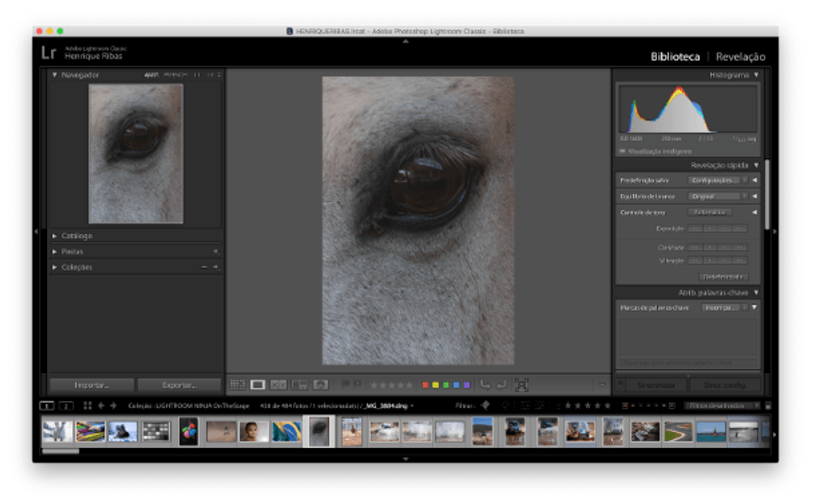Image resolution: width=837 pixels, height=504 pixels.
Task: Add a new folder in Pastas panel
Action: coord(216,252)
